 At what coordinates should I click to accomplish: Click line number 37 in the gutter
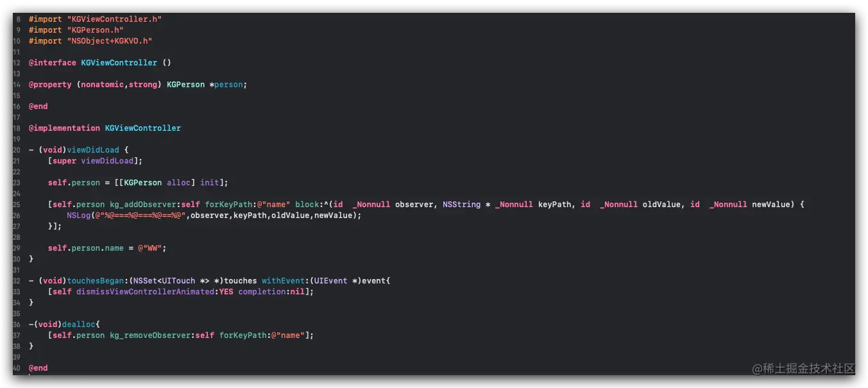[x=16, y=335]
